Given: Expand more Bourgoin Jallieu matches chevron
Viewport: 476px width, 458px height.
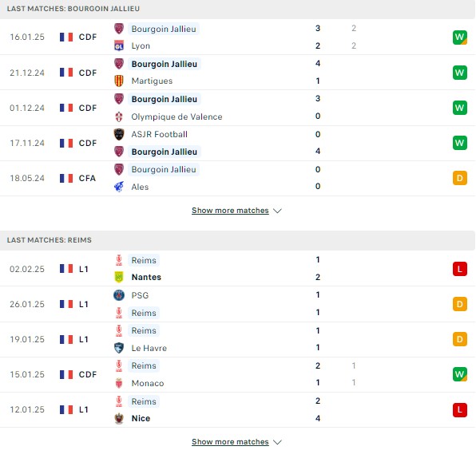Looking at the screenshot, I should [x=277, y=211].
